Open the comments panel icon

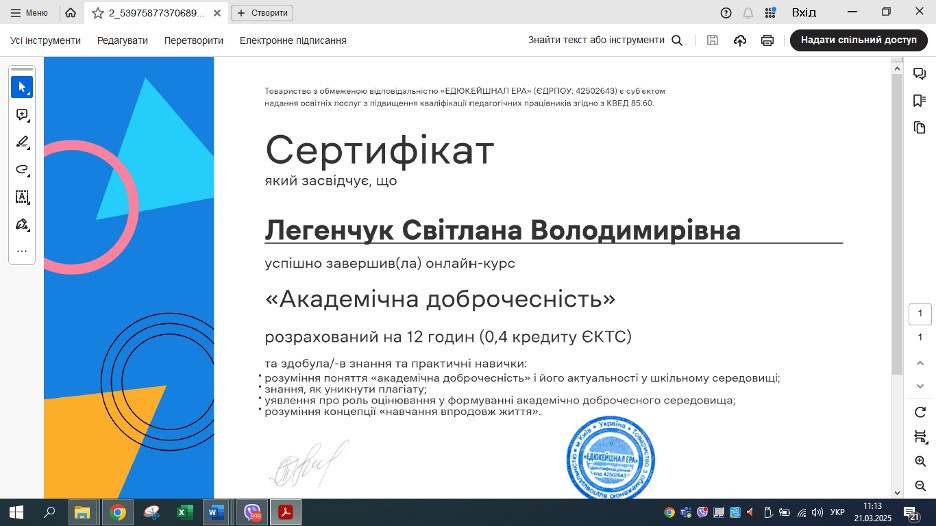(919, 73)
